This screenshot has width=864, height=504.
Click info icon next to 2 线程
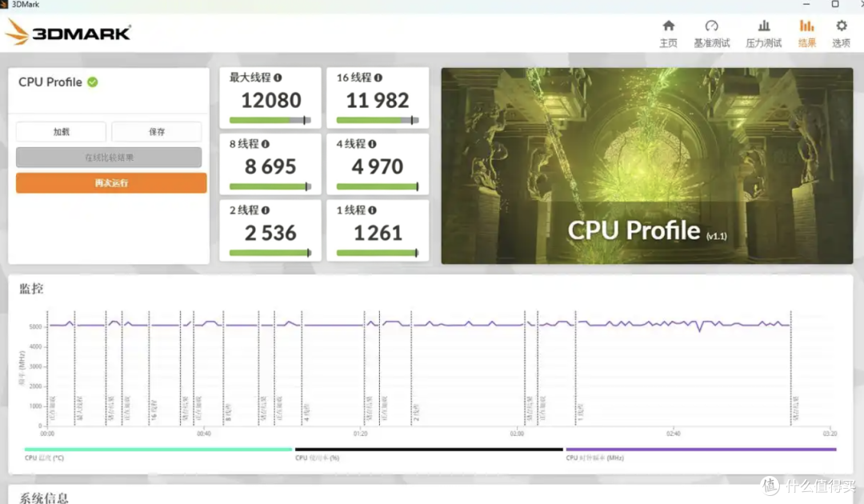tap(265, 210)
